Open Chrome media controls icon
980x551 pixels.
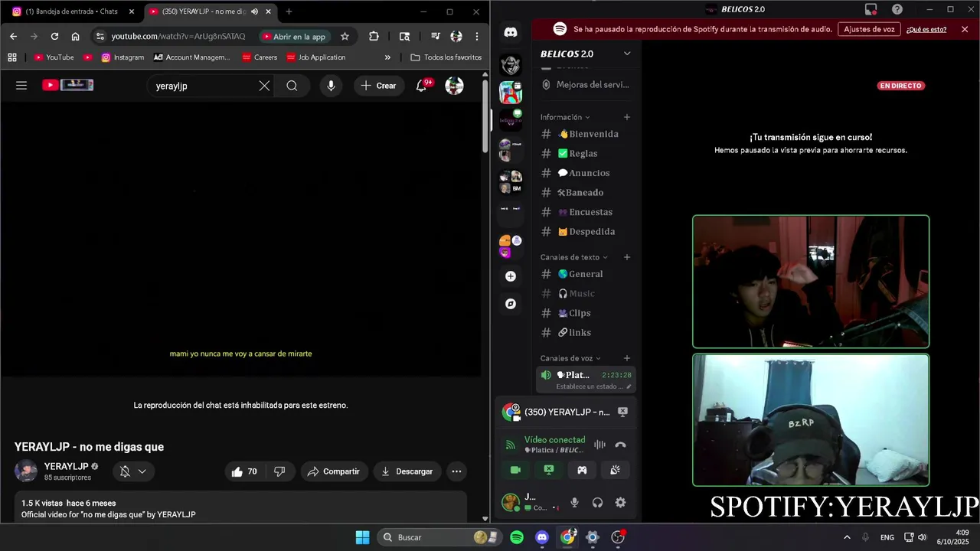(435, 36)
